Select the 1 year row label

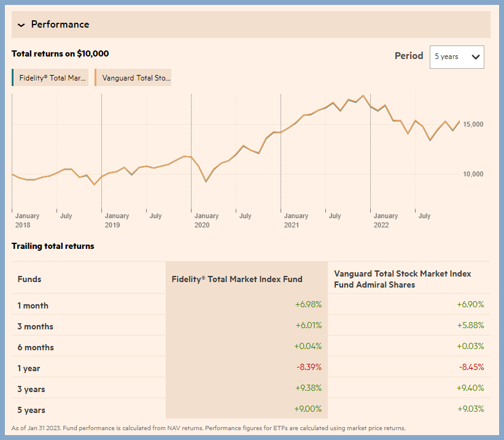pyautogui.click(x=29, y=368)
